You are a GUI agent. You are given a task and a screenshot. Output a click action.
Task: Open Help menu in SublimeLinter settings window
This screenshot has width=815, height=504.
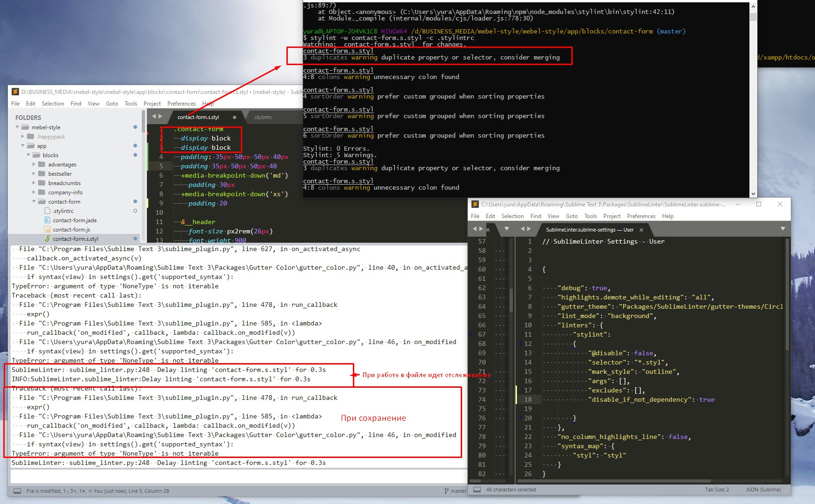point(668,216)
